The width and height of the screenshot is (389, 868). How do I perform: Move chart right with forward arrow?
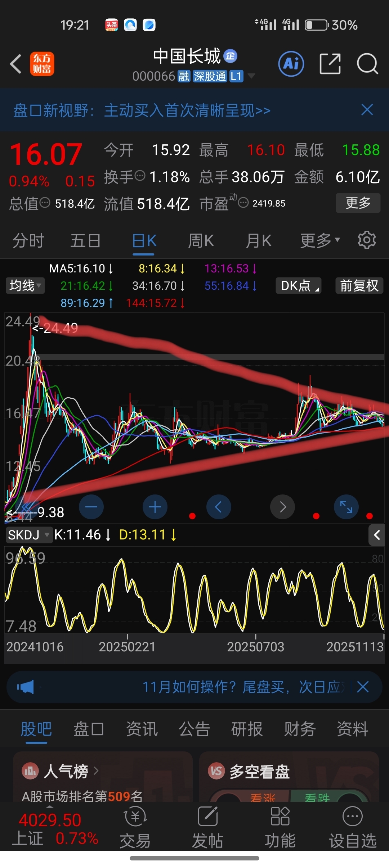point(282,507)
